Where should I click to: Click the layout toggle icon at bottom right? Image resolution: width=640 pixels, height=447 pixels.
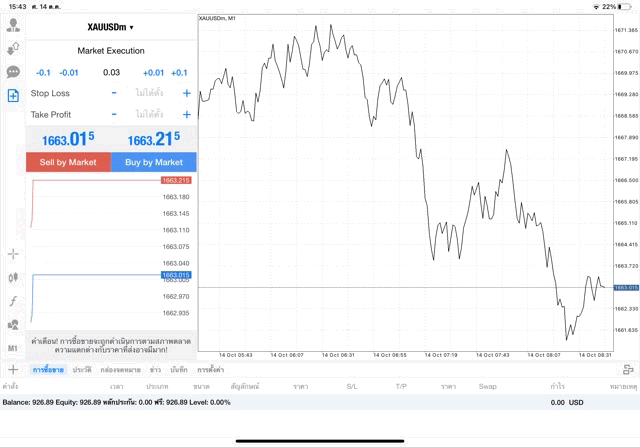click(628, 370)
